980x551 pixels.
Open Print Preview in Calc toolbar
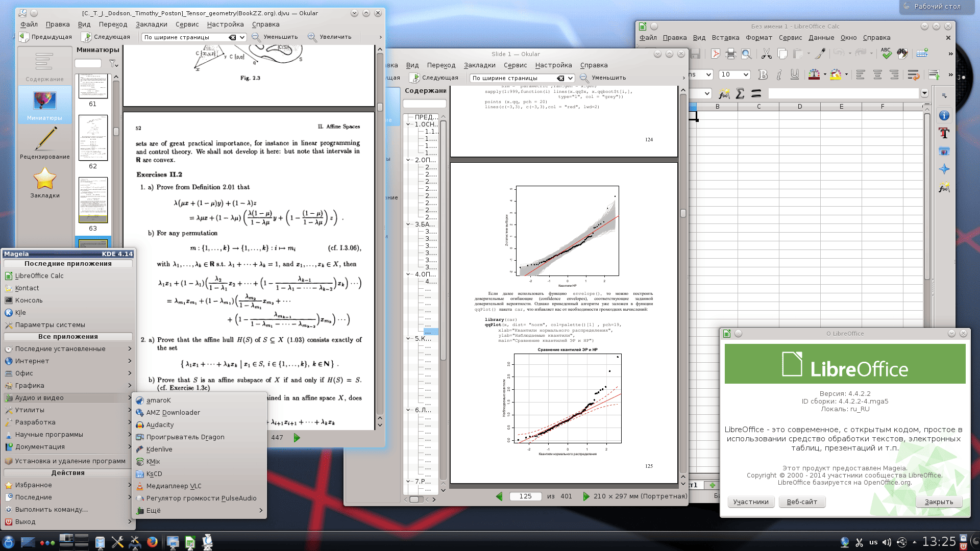(x=746, y=54)
